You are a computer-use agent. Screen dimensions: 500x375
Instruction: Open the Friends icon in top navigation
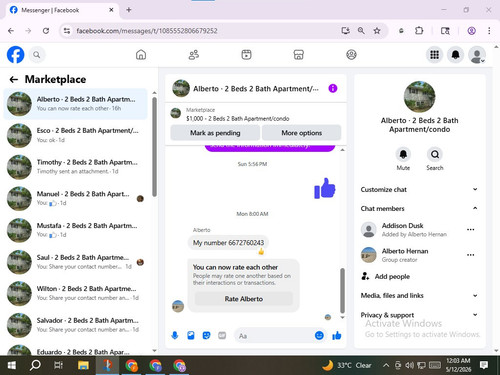click(194, 55)
